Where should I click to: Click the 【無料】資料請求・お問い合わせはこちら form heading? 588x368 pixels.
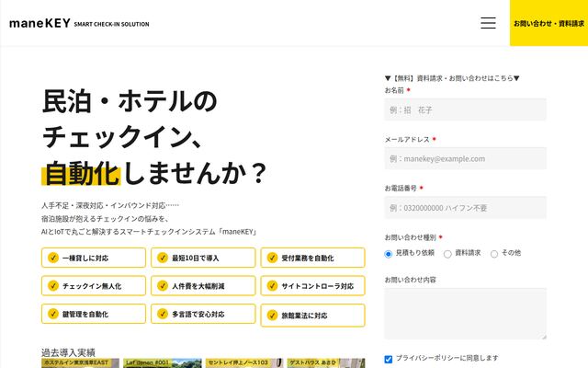point(452,78)
